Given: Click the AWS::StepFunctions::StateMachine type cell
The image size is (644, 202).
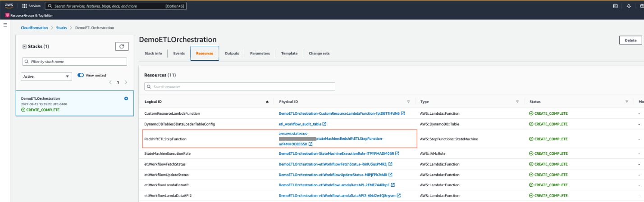Looking at the screenshot, I should 449,139.
